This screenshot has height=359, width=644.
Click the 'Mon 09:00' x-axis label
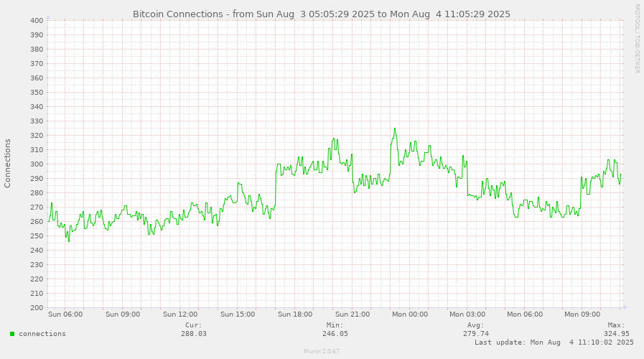(582, 314)
